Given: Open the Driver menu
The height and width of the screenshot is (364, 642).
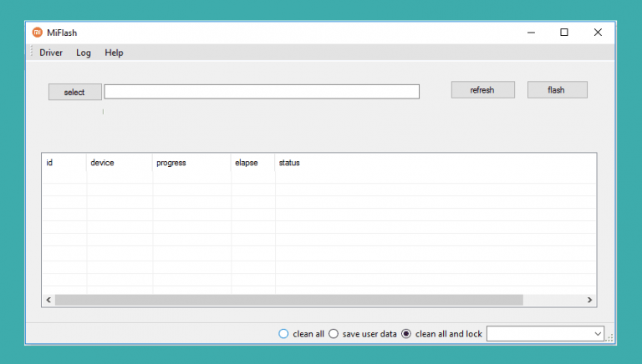Looking at the screenshot, I should (51, 53).
